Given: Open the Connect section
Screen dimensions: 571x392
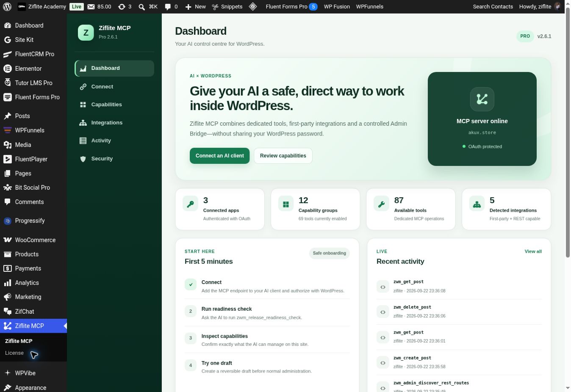Looking at the screenshot, I should click(x=114, y=86).
